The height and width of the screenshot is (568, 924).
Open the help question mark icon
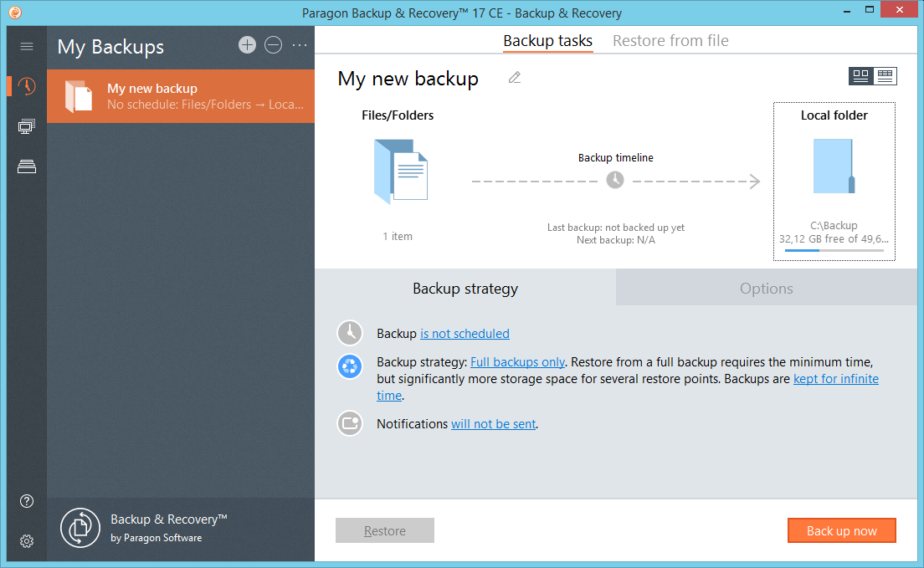point(27,501)
